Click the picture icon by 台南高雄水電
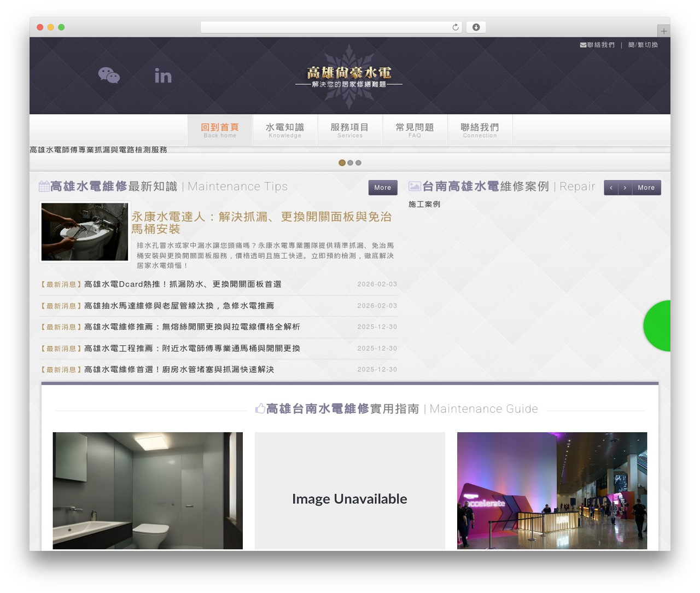This screenshot has width=700, height=593. (415, 186)
